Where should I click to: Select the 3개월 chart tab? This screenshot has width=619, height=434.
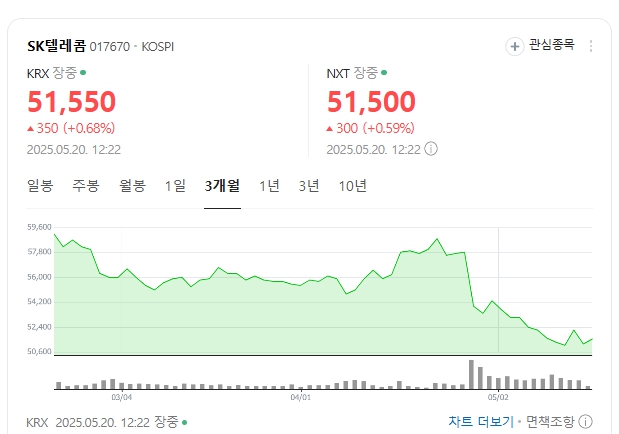(222, 186)
